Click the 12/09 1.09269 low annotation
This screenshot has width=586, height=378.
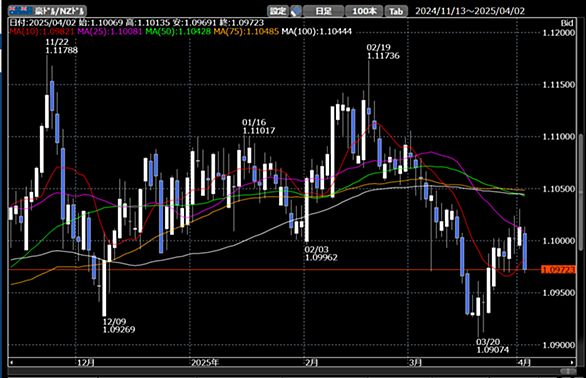pyautogui.click(x=119, y=325)
